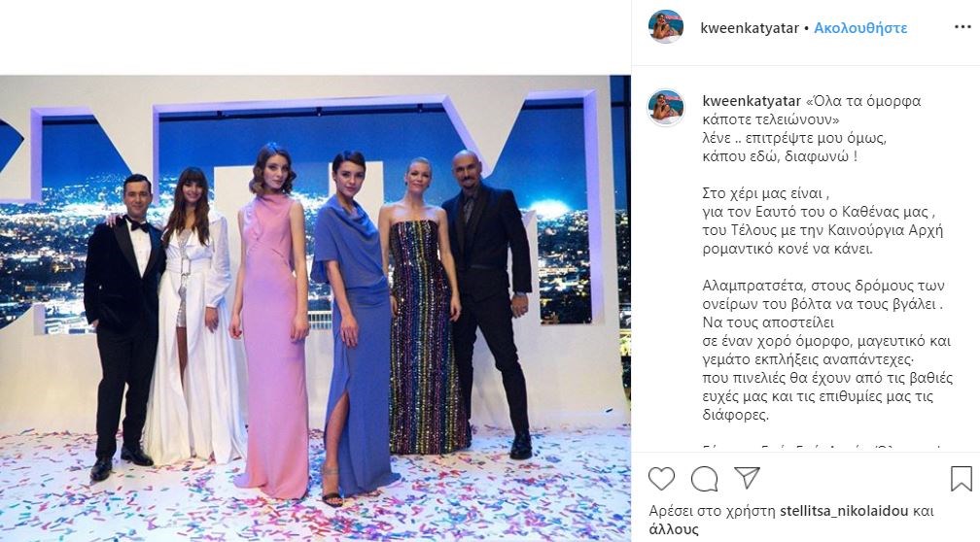The width and height of the screenshot is (980, 542).
Task: Click the woman in the white outfit
Action: point(193,316)
